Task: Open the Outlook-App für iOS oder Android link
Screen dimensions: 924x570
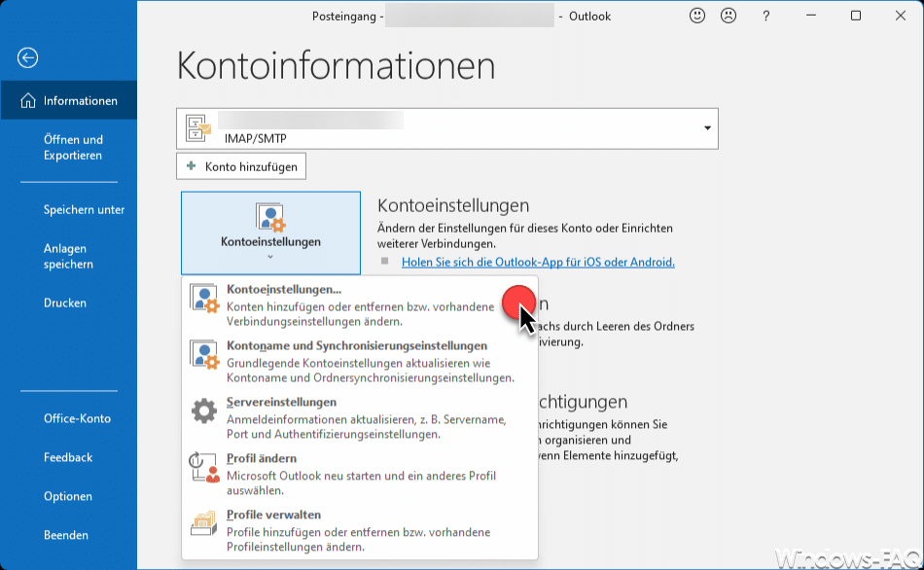Action: [x=538, y=262]
